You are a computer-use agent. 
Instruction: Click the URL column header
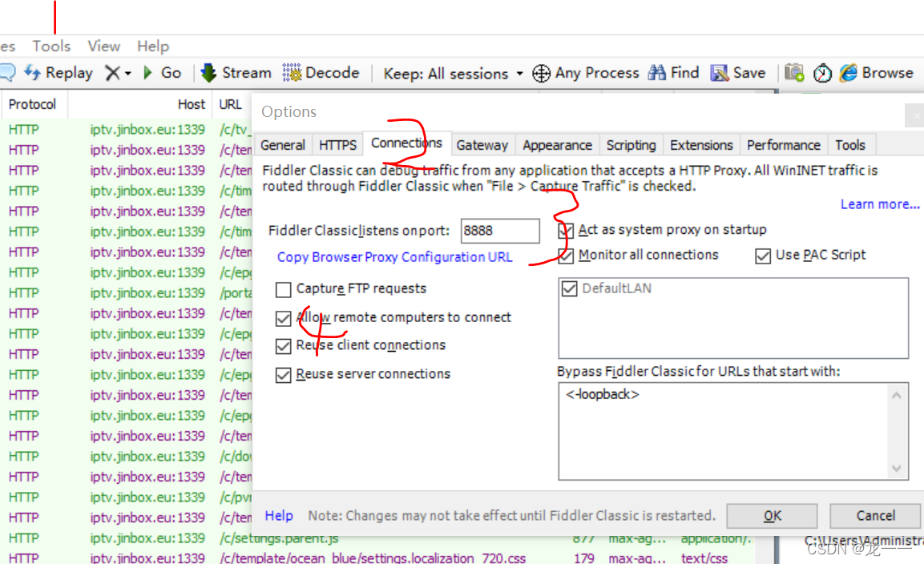(x=231, y=104)
